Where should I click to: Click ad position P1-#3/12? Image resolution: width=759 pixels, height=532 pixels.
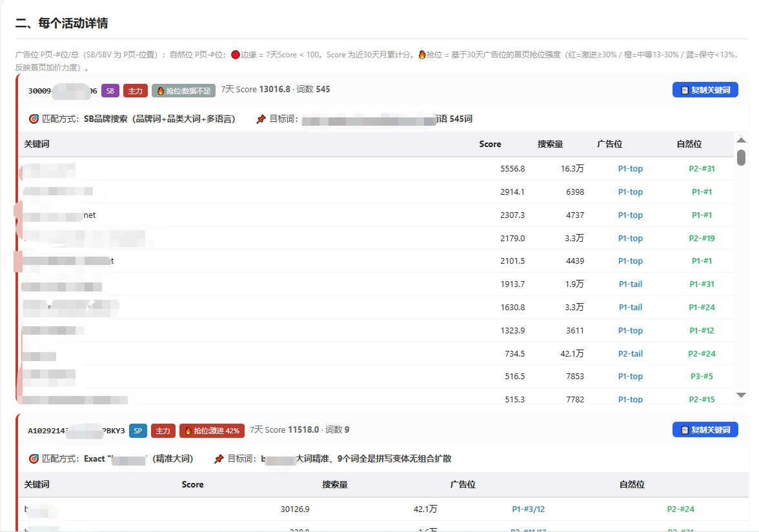[x=528, y=509]
